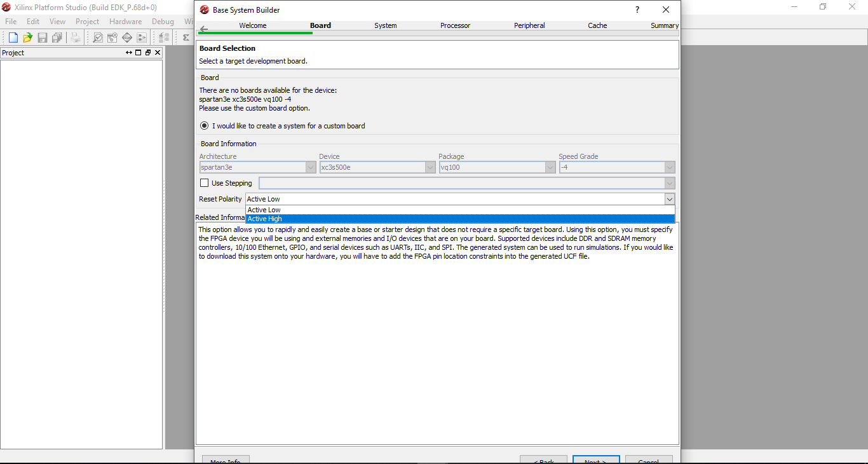Click the green back arrow in wizard header
Image resolution: width=868 pixels, height=464 pixels.
point(203,29)
